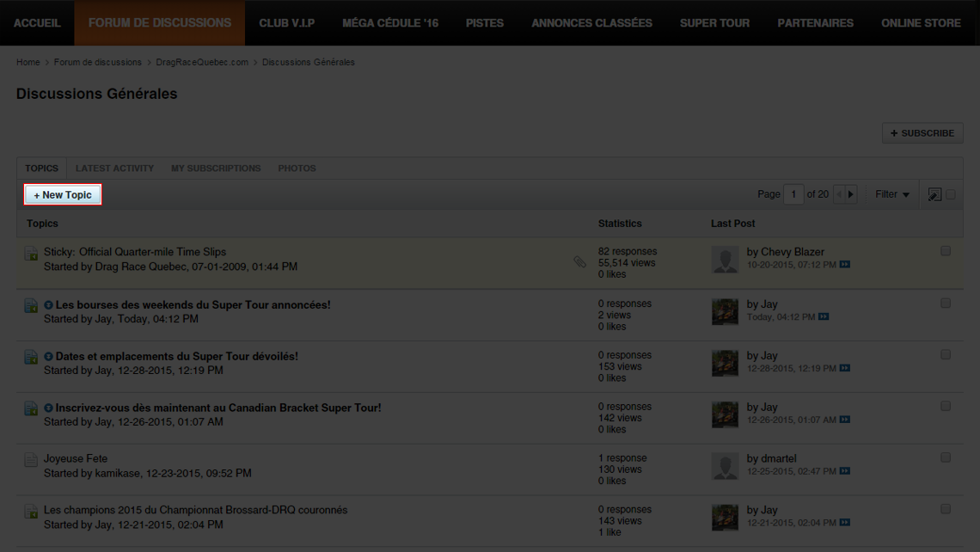Click go-to-last-post arrow in dmartel's row

coord(845,471)
